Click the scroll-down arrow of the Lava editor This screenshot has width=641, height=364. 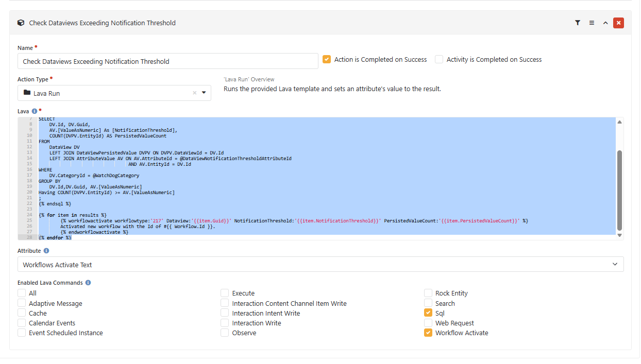(619, 235)
